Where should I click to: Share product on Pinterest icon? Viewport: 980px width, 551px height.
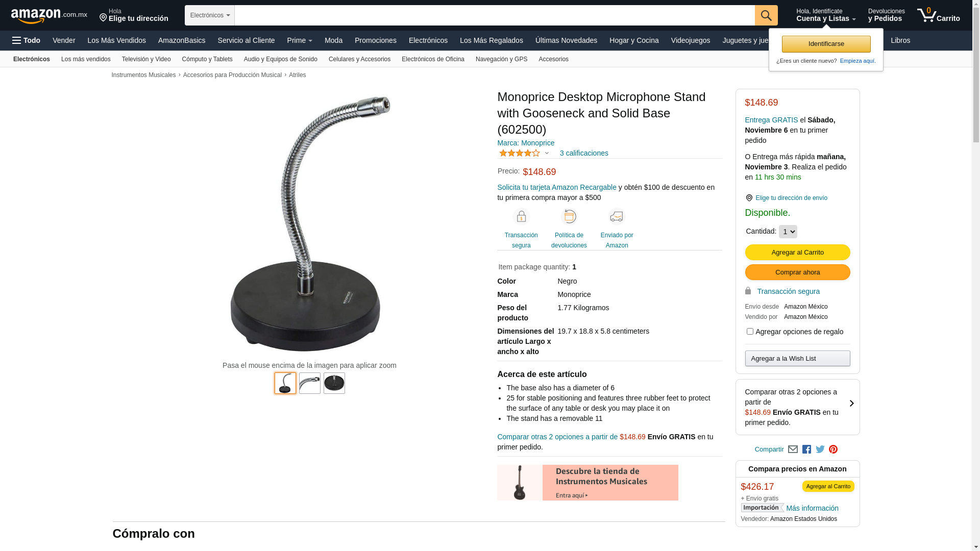[x=834, y=449]
